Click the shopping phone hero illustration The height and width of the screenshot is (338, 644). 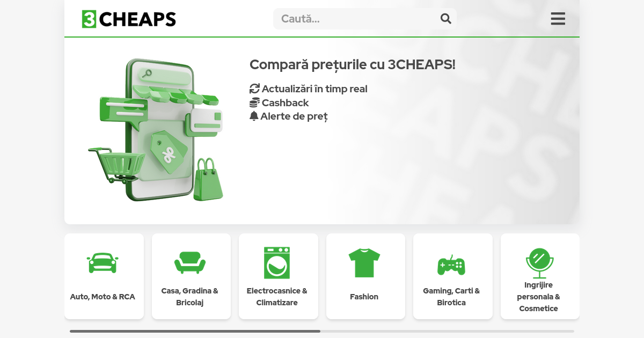click(156, 130)
